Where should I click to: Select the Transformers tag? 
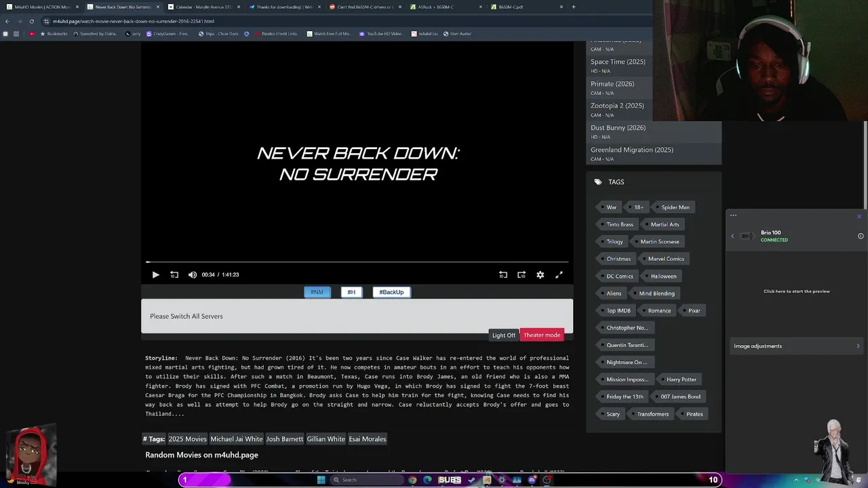pos(652,414)
